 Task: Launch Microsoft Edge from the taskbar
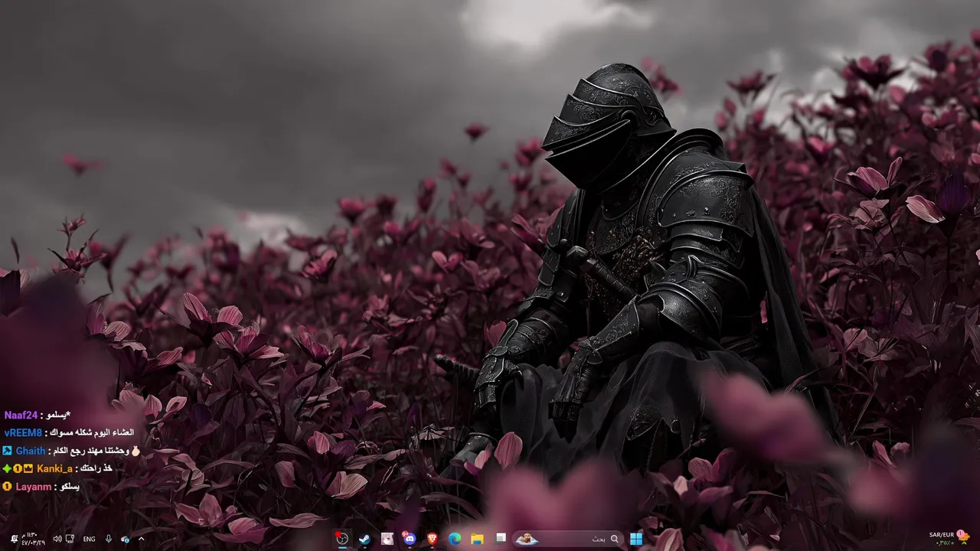pyautogui.click(x=455, y=539)
